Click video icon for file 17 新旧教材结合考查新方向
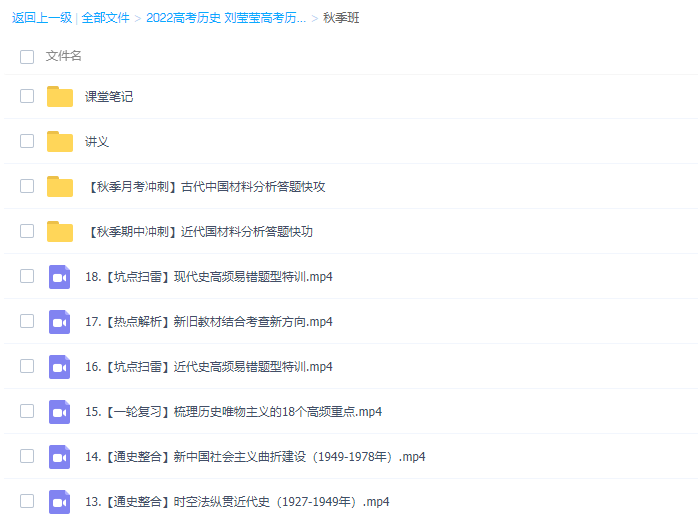The width and height of the screenshot is (698, 515). pyautogui.click(x=60, y=322)
